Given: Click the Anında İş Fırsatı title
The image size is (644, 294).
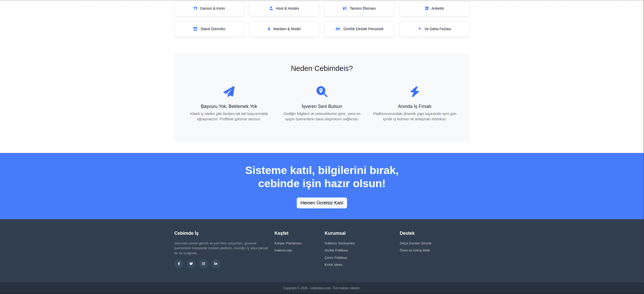Looking at the screenshot, I should 415,106.
